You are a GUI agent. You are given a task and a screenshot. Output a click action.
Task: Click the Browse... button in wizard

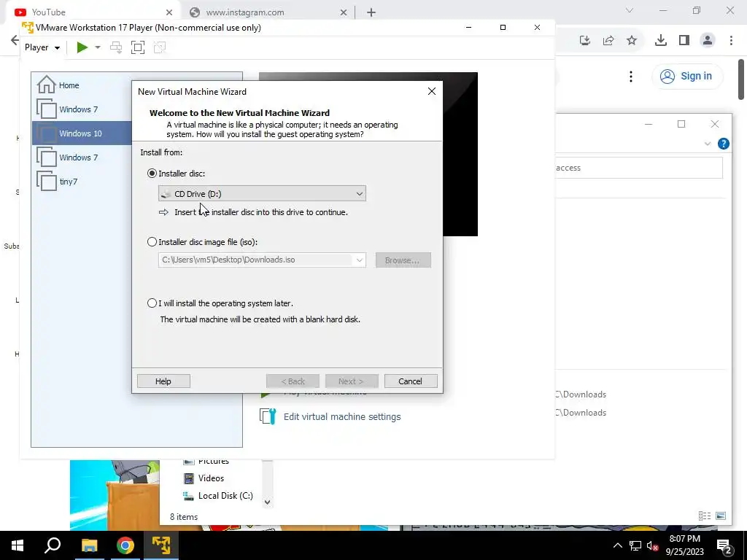[403, 260]
